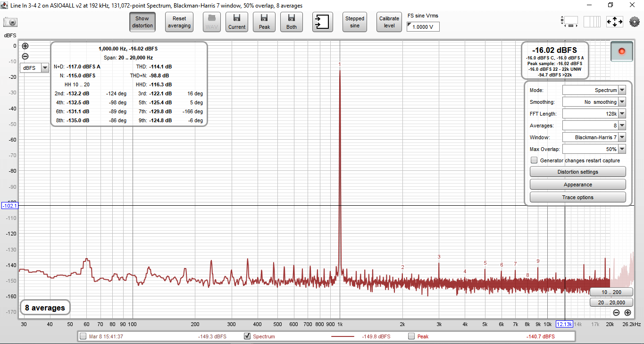Screen dimensions: 644x344
Task: Open the Max Overlap dropdown
Action: pos(594,149)
